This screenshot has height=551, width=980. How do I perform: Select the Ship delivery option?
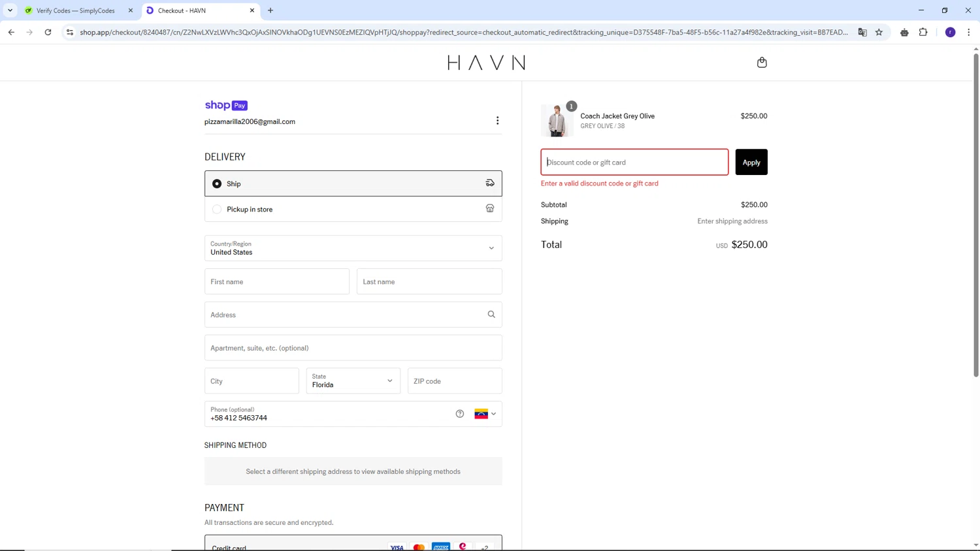click(353, 183)
